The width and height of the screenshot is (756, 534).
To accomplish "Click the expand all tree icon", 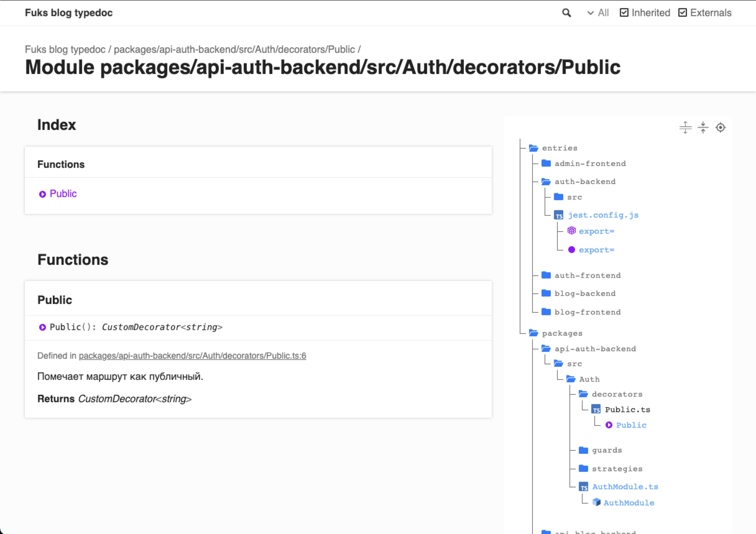I will [x=685, y=127].
